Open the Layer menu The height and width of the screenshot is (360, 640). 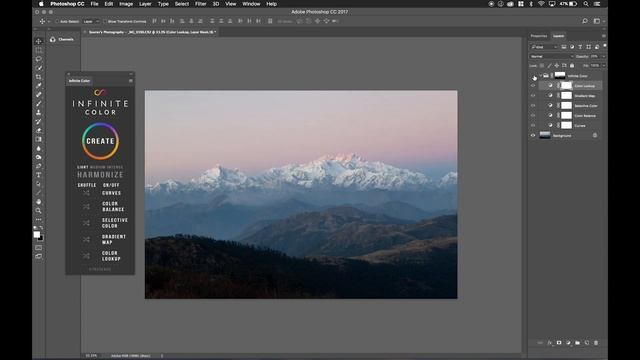pyautogui.click(x=145, y=4)
